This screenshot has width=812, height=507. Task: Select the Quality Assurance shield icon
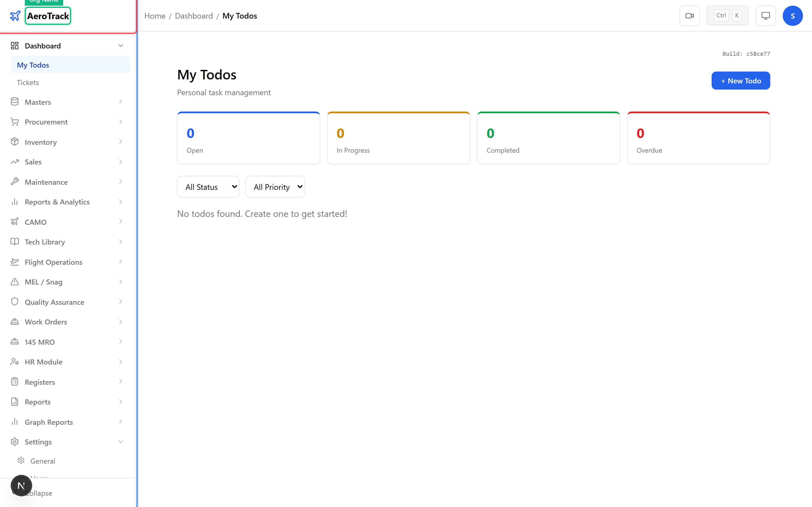point(15,302)
